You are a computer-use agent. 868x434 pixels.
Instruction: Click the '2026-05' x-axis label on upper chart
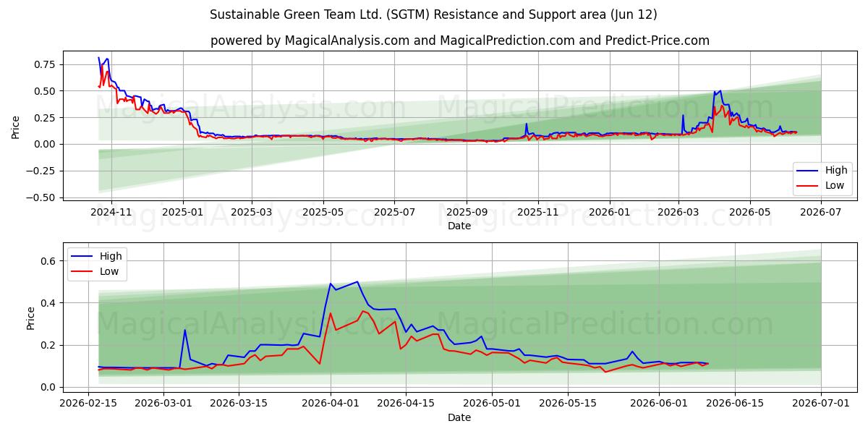click(x=749, y=212)
